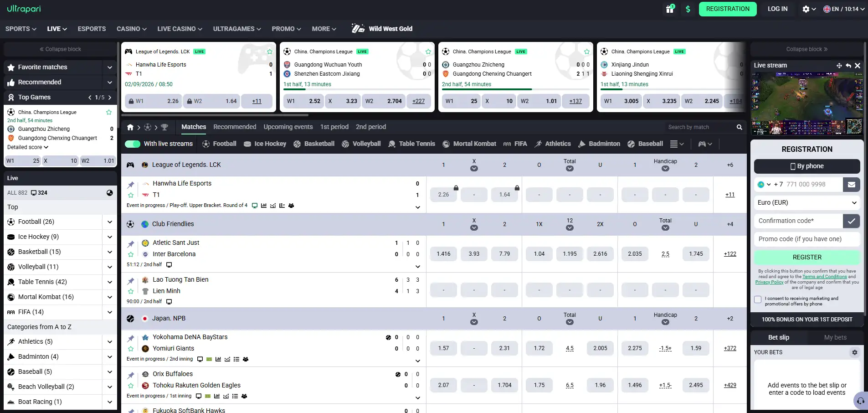Toggle favorite star beside Yomiuri Giants
The image size is (868, 413).
(131, 349)
